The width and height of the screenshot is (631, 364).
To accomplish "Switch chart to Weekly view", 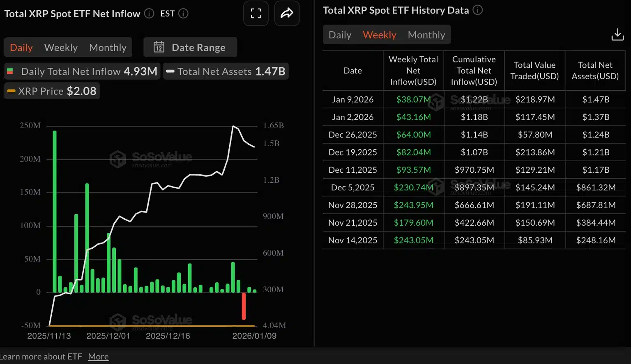I will (61, 47).
